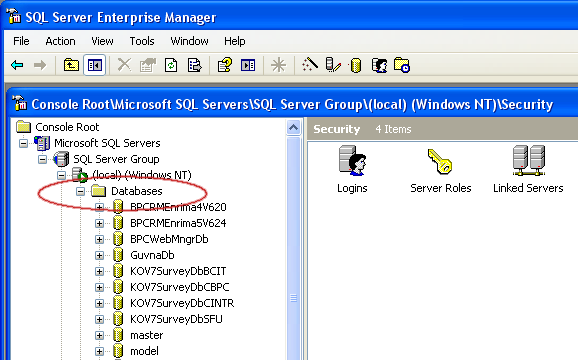
Task: Select master database name
Action: (x=146, y=335)
